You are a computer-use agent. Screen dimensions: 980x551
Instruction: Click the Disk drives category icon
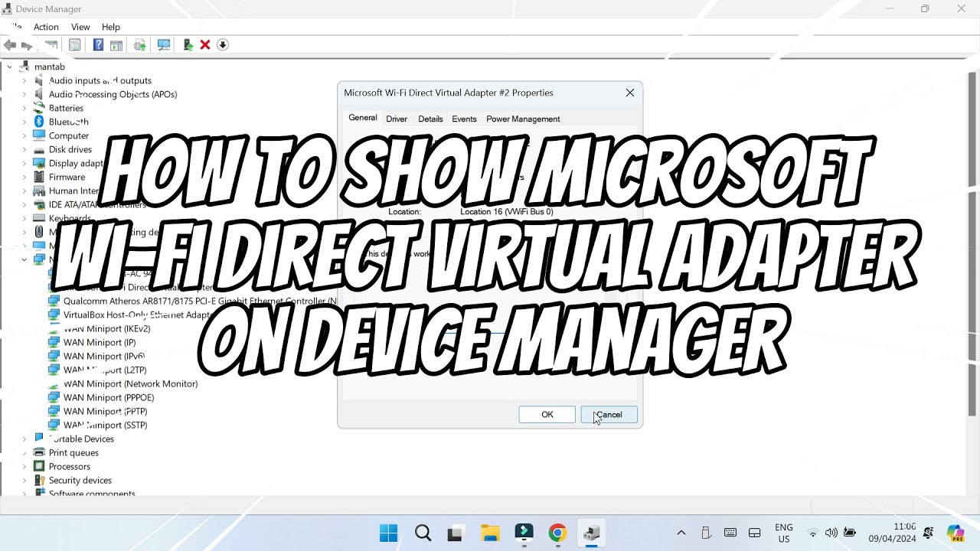(39, 149)
